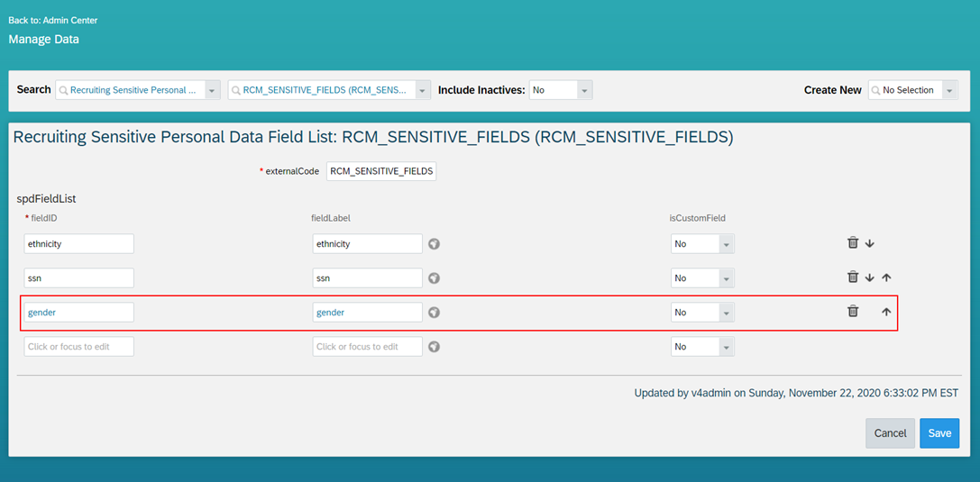Move the ssn row up

[886, 277]
